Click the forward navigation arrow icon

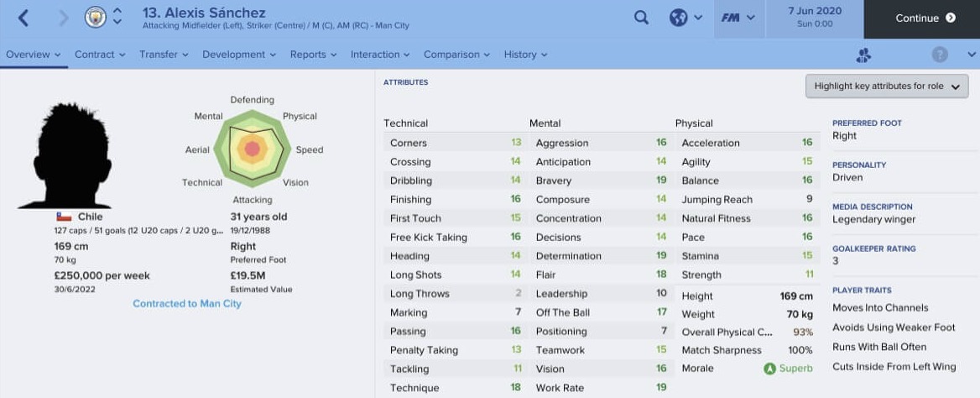click(x=63, y=18)
